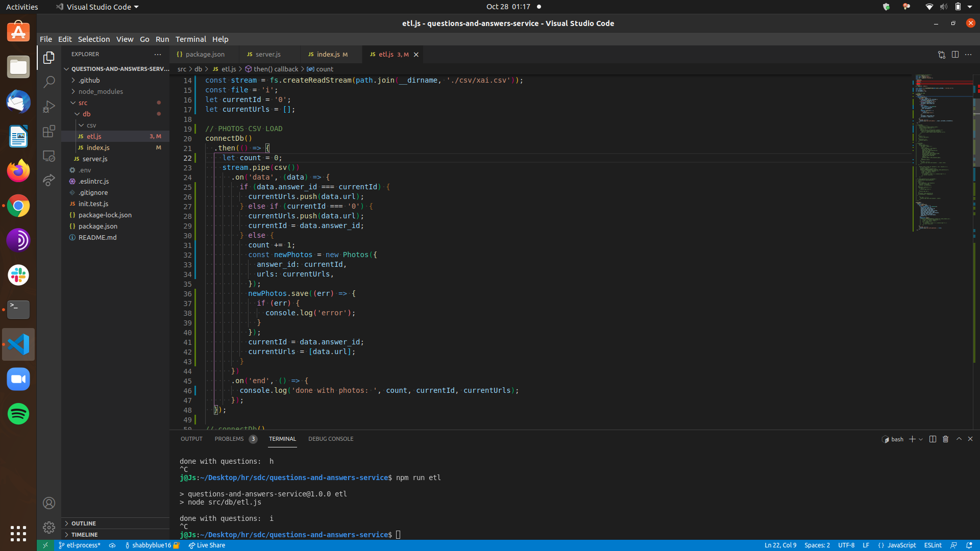Open editor more actions ellipsis
Viewport: 980px width, 551px height.
(968, 55)
